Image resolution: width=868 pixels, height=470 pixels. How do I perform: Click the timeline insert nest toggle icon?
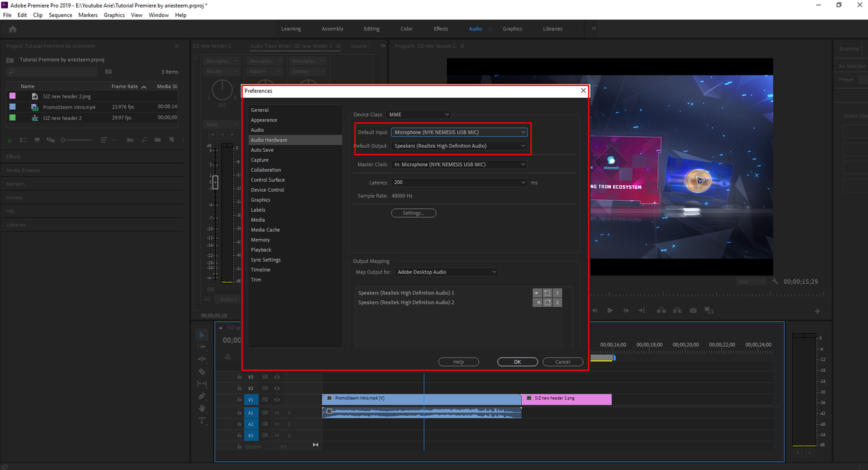click(x=227, y=355)
